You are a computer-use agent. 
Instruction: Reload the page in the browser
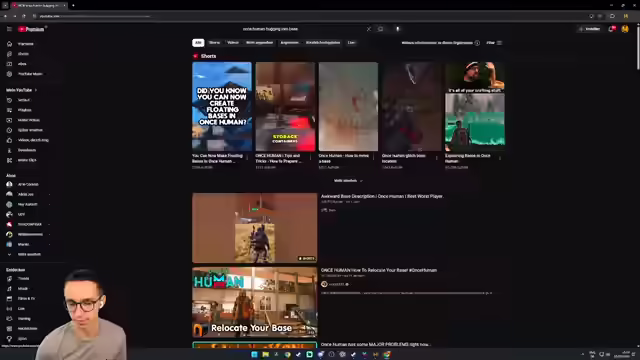24,16
